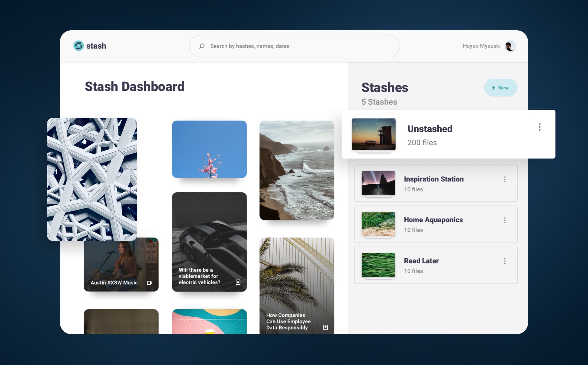
Task: Create a new stash with New button
Action: tap(500, 88)
